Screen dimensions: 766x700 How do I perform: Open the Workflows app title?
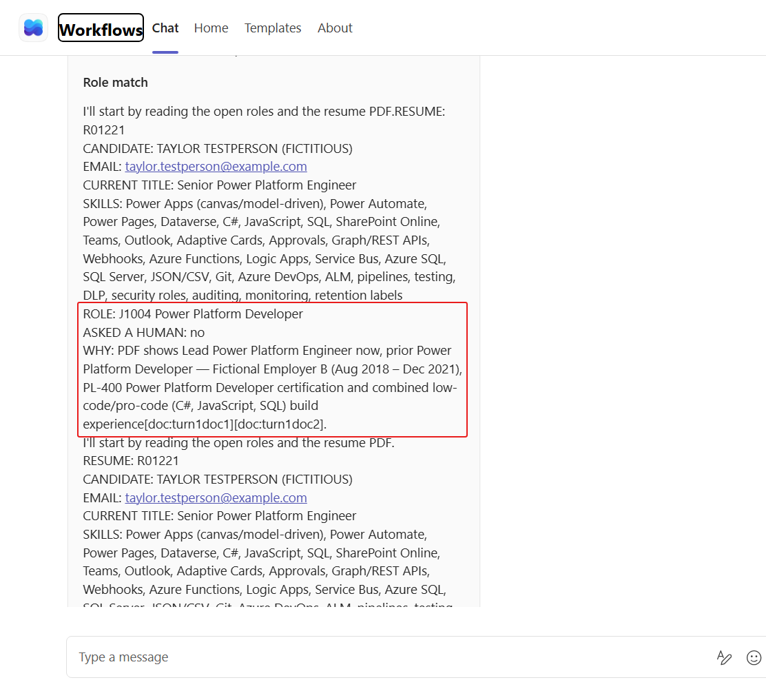(101, 28)
